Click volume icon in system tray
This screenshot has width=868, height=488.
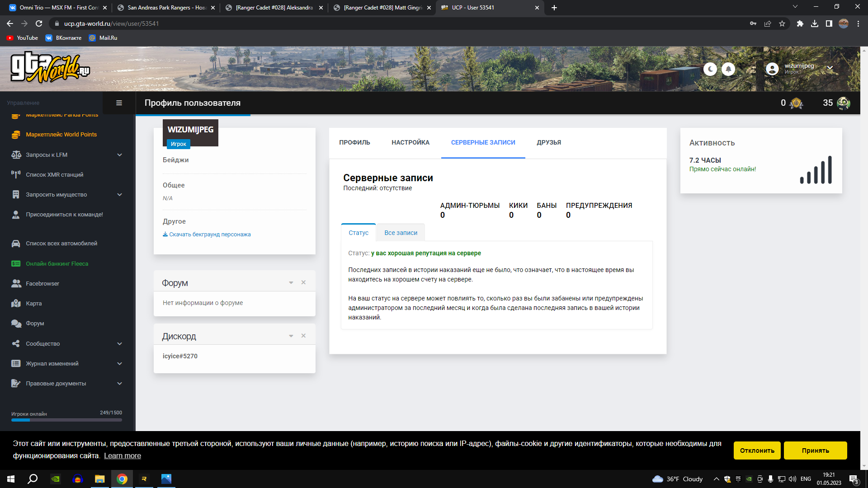(x=793, y=479)
